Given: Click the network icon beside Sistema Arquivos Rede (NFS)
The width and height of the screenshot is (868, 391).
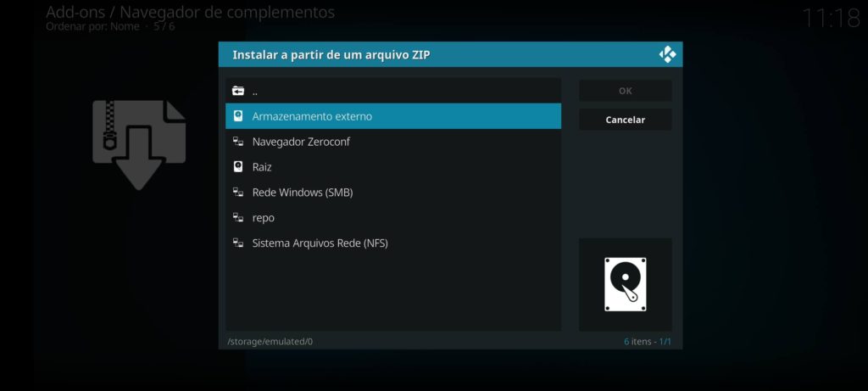Looking at the screenshot, I should click(238, 243).
